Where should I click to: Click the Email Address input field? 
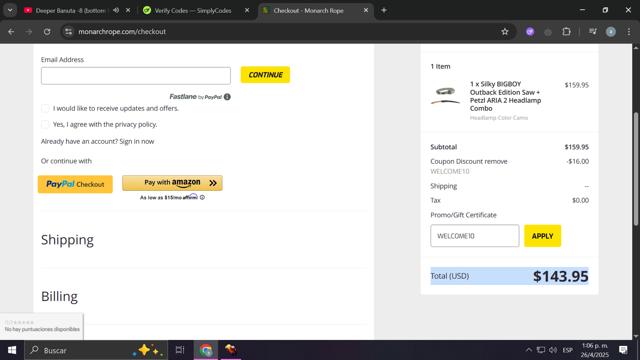(x=136, y=76)
